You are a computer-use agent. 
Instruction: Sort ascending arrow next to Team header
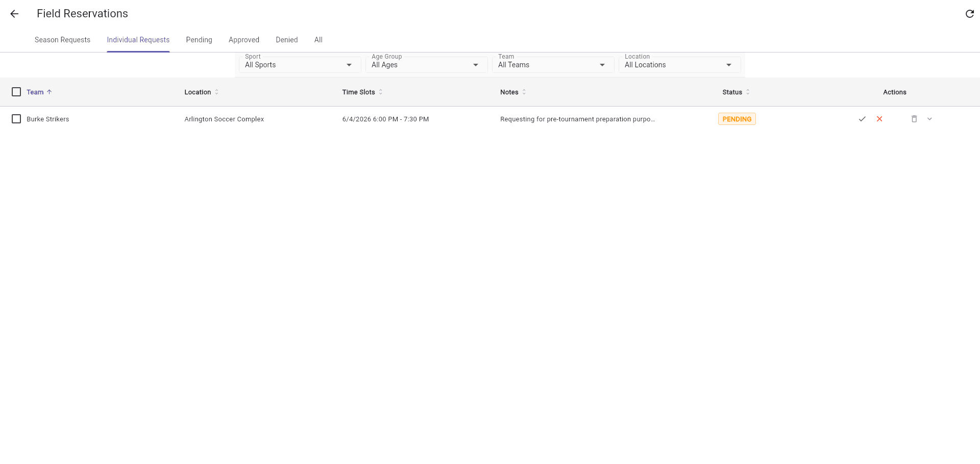(50, 92)
